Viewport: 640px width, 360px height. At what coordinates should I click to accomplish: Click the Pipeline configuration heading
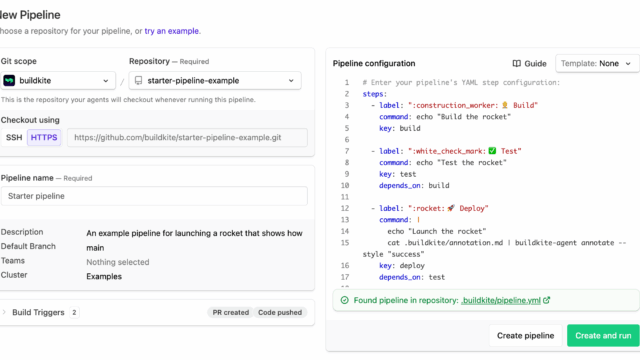(x=374, y=63)
